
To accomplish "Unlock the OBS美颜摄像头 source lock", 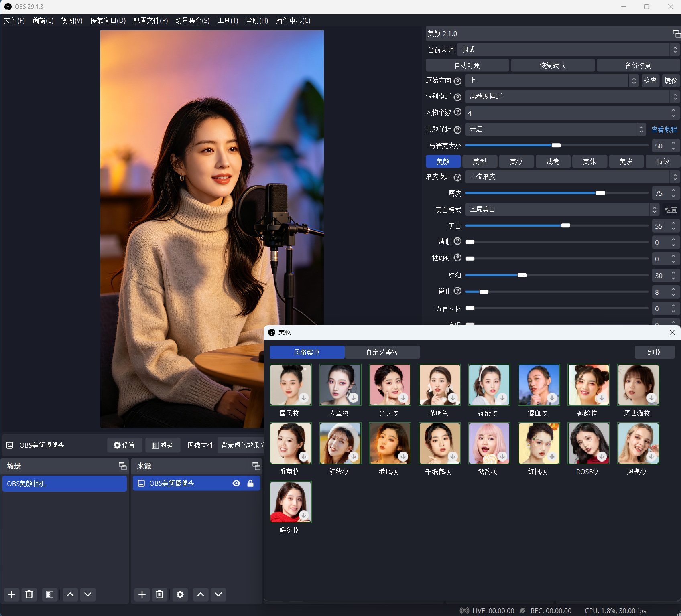I will (x=250, y=483).
